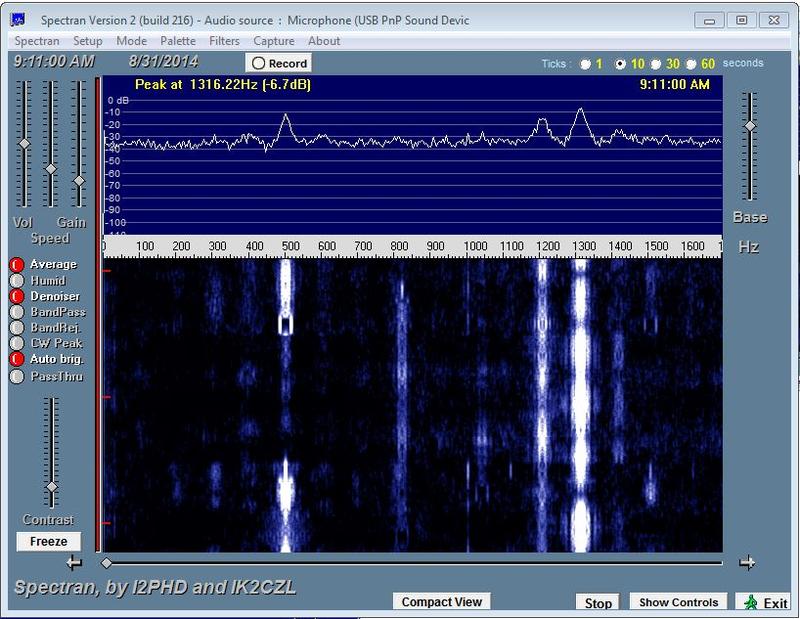Open the Filters menu
800x619 pixels.
point(224,41)
